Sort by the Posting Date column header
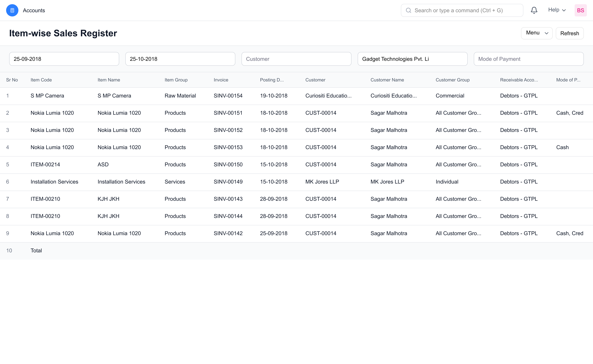Viewport: 593px width, 364px height. click(272, 80)
